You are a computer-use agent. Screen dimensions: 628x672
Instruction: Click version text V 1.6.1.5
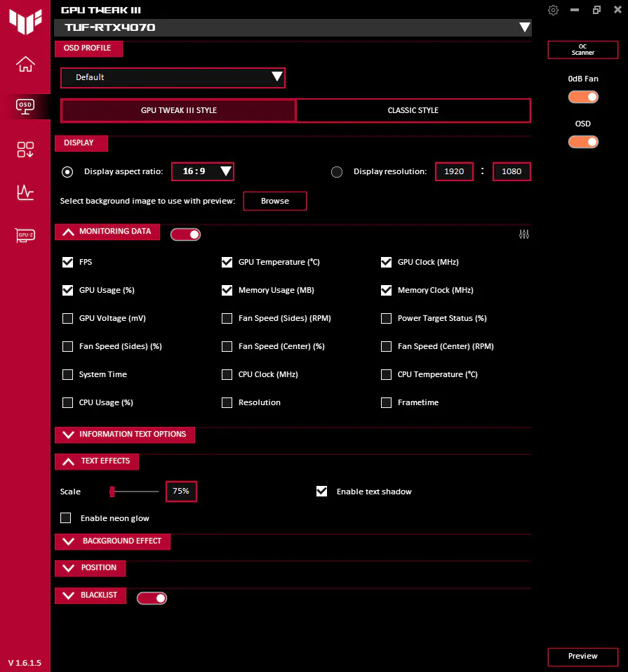[x=25, y=663]
